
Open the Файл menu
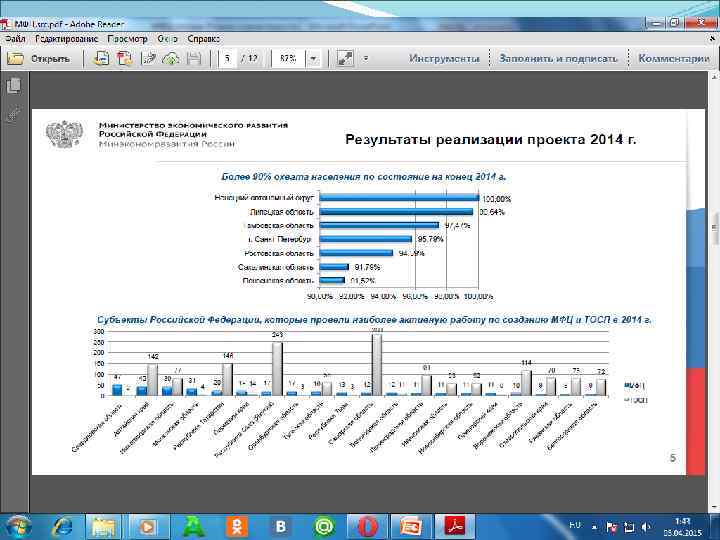15,39
